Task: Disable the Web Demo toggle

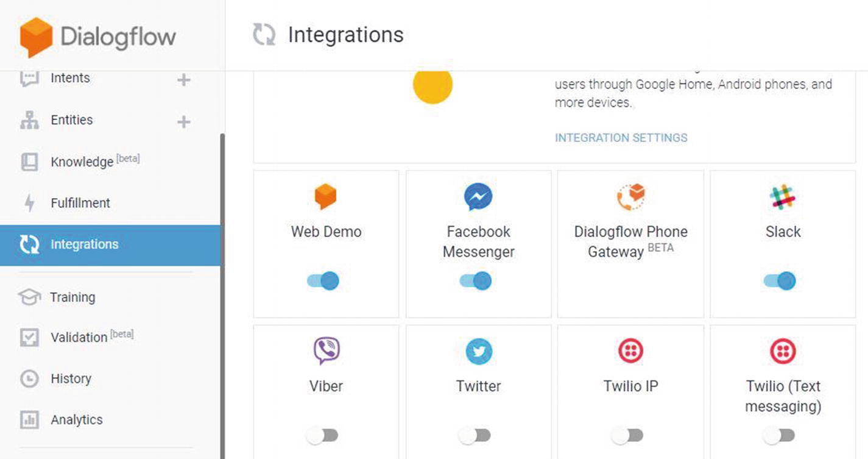Action: point(323,280)
